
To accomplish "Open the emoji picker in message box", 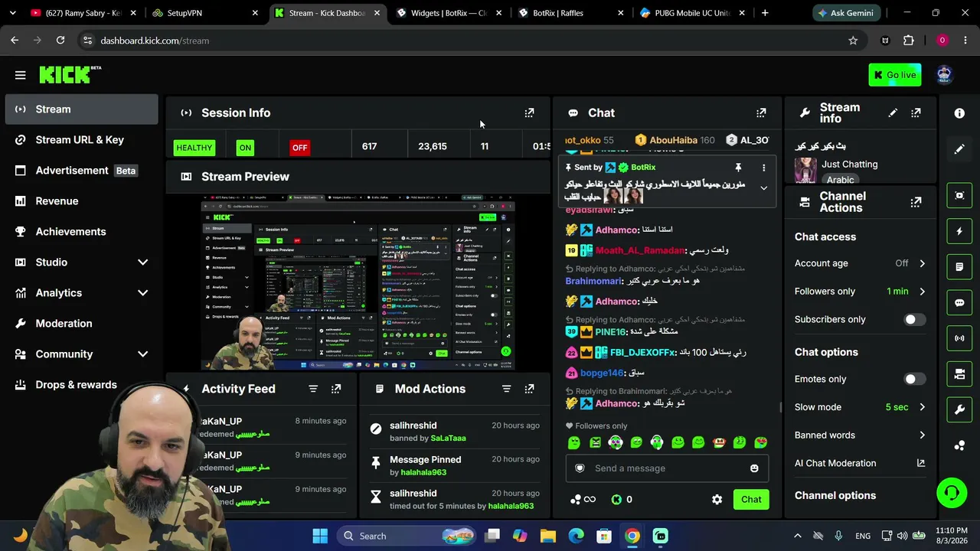I will [754, 468].
